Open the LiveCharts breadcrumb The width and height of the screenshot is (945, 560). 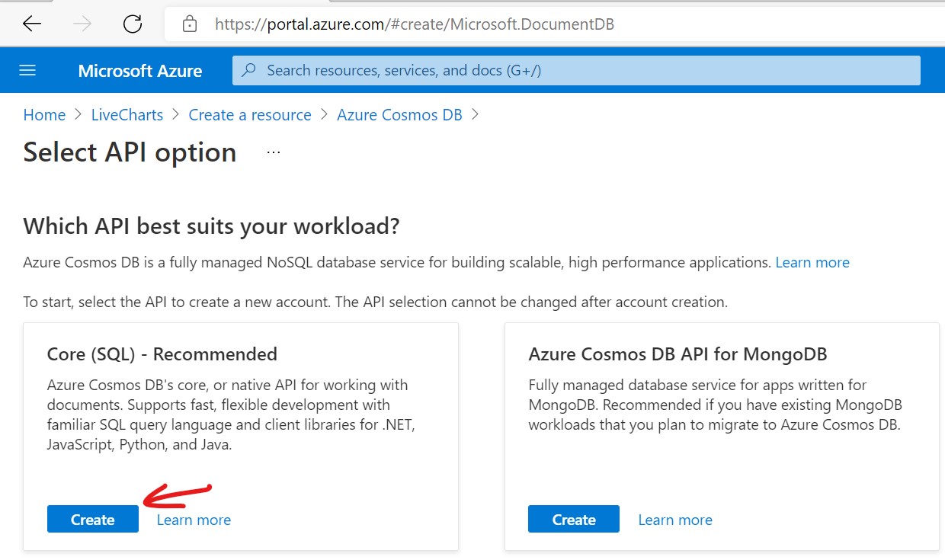[127, 115]
